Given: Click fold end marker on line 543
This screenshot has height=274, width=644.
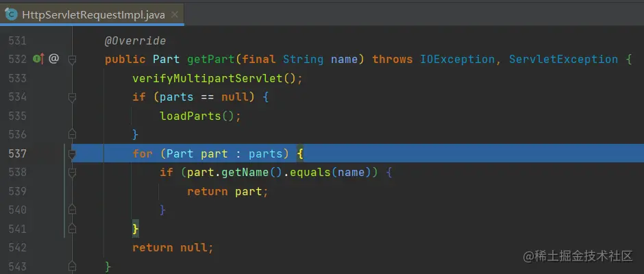Looking at the screenshot, I should pos(73,266).
